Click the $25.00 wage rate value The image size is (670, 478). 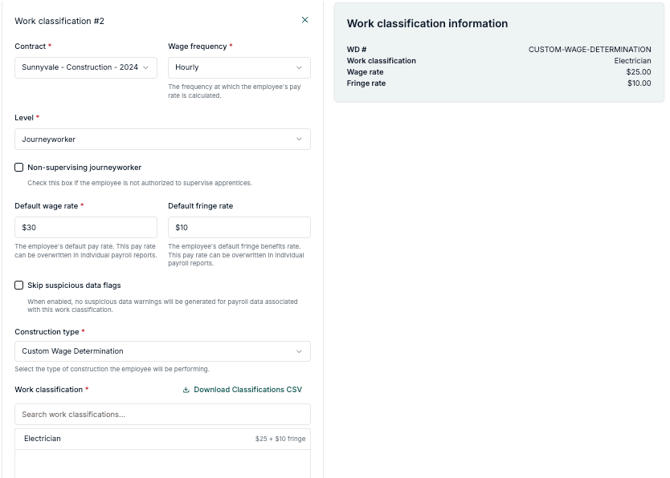(x=638, y=72)
